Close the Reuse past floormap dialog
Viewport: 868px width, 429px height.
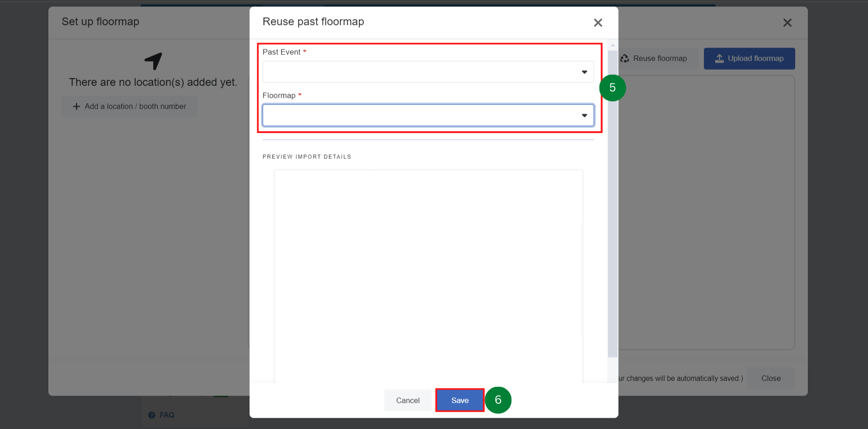tap(598, 23)
